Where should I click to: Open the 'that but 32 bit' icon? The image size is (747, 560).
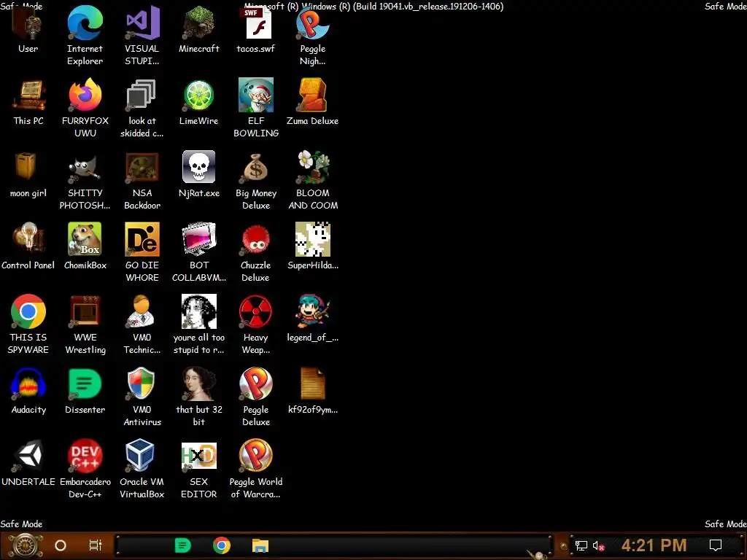click(x=198, y=384)
